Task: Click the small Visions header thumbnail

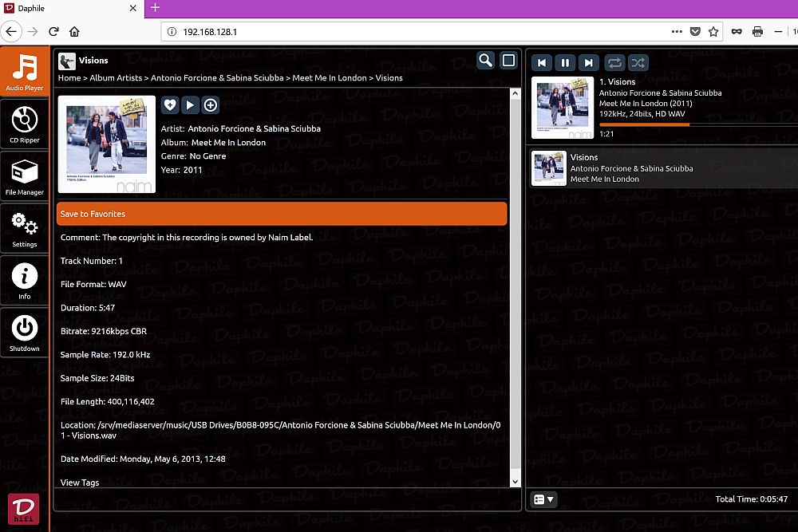Action: (x=67, y=61)
